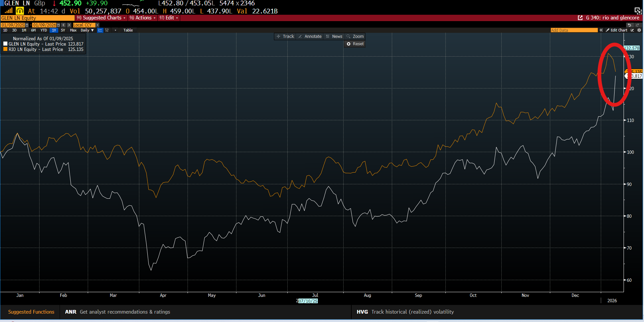Click the white GLEN LN legend swatch
This screenshot has width=644, height=322.
pyautogui.click(x=5, y=44)
